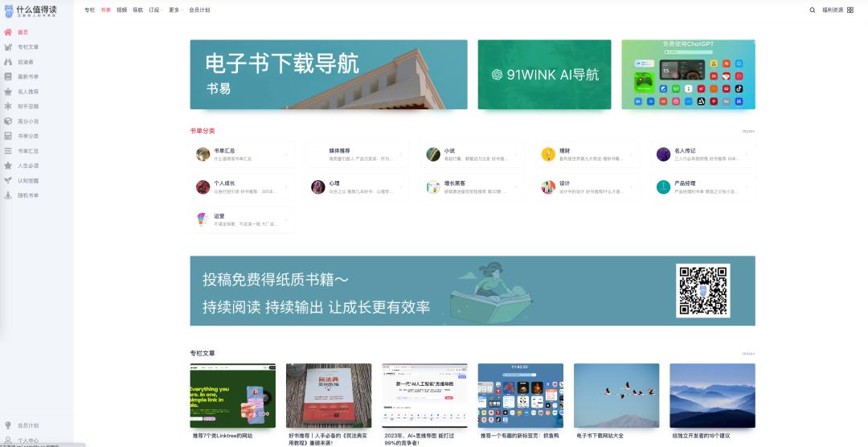The height and width of the screenshot is (447, 868).
Task: Click the 心理 category avatar
Action: click(x=317, y=187)
